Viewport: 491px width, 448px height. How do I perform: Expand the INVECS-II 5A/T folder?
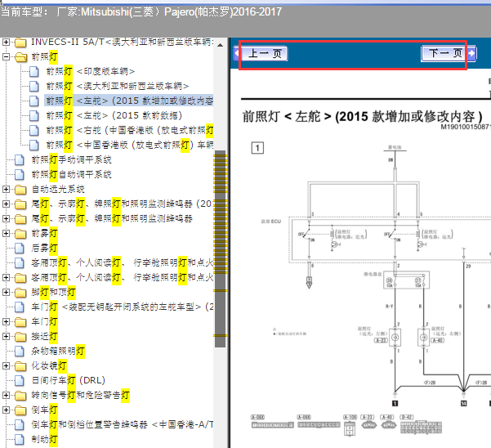(x=6, y=42)
